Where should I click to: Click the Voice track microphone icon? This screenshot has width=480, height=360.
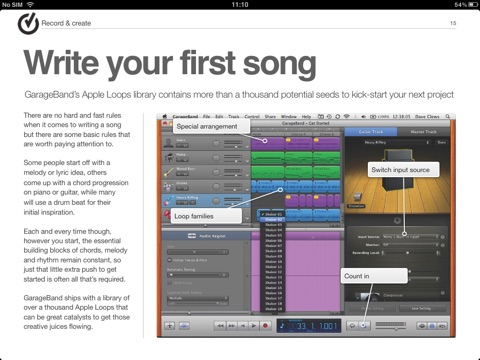(x=169, y=143)
